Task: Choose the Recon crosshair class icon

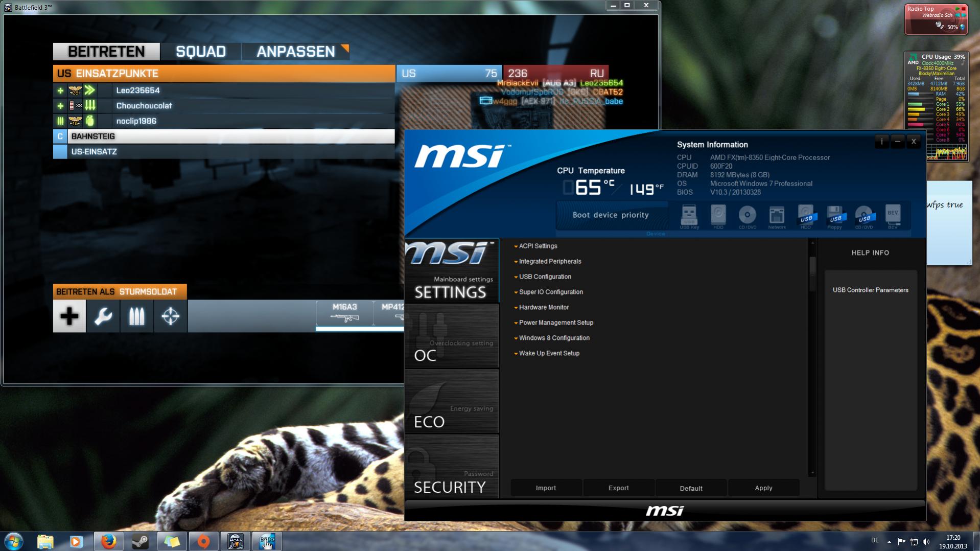Action: pos(171,316)
